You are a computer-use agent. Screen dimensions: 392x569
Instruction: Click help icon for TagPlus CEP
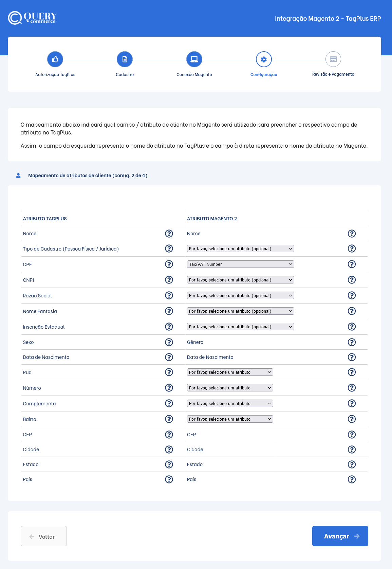point(169,435)
